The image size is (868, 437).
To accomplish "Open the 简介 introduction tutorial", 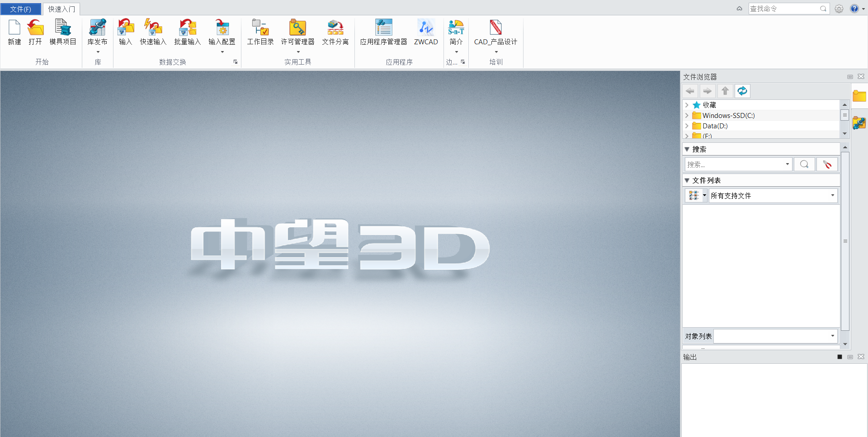I will pos(456,28).
